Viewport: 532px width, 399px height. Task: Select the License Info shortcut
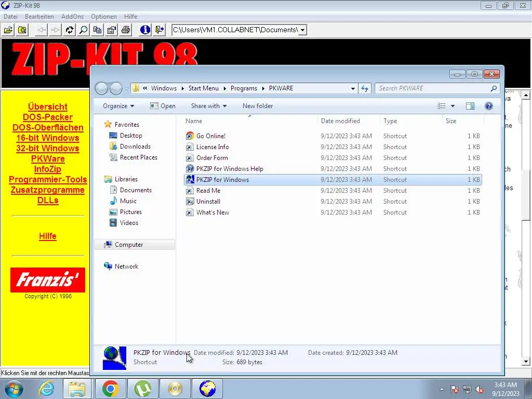[332, 147]
